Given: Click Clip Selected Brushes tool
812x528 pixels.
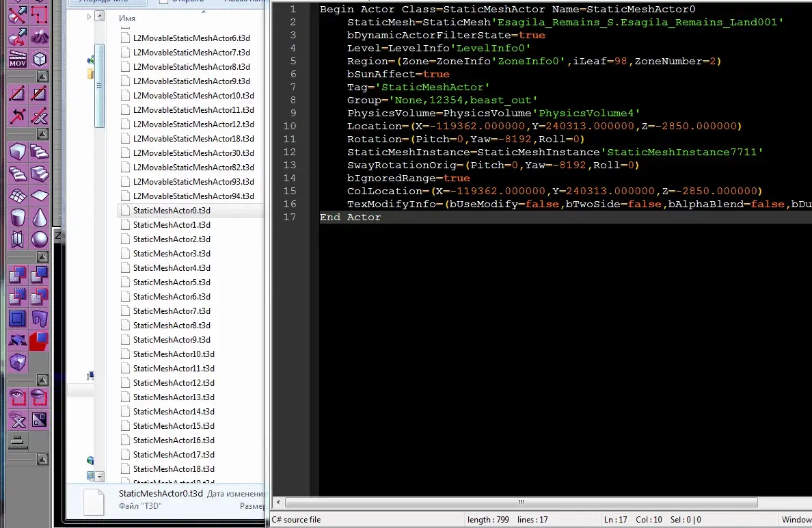Looking at the screenshot, I should tap(17, 94).
